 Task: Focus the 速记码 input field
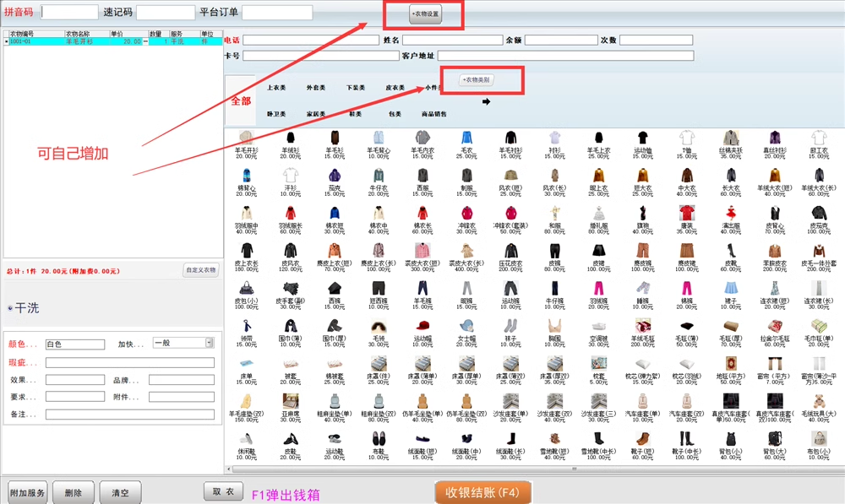click(166, 12)
